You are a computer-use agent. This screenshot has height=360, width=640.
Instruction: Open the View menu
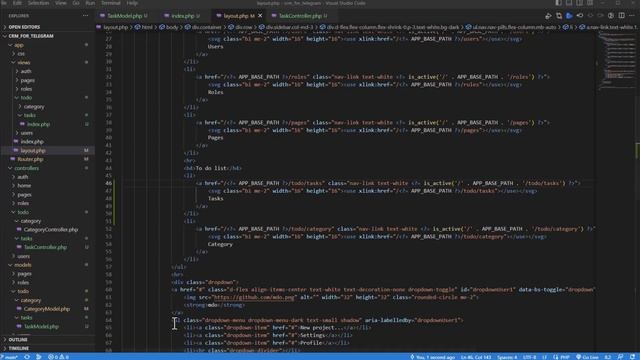[x=60, y=3]
